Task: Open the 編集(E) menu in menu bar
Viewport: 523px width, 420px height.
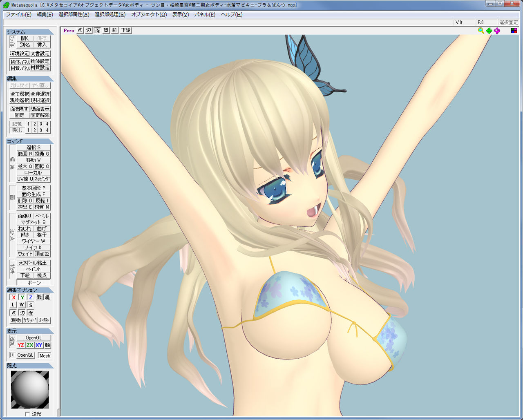Action: (x=45, y=14)
